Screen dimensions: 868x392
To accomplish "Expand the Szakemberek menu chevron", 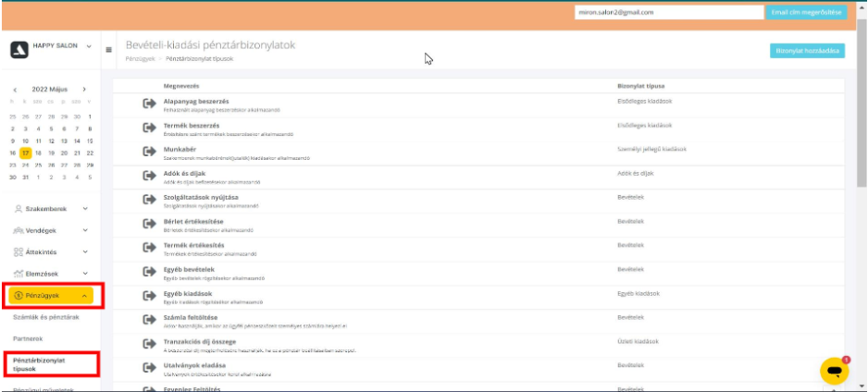I will pos(85,209).
